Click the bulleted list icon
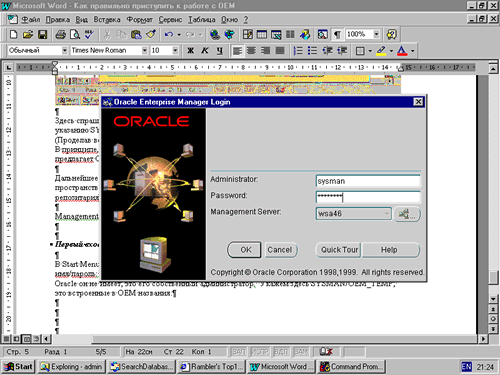Screen dimensions: 500x375 pyautogui.click(x=312, y=51)
